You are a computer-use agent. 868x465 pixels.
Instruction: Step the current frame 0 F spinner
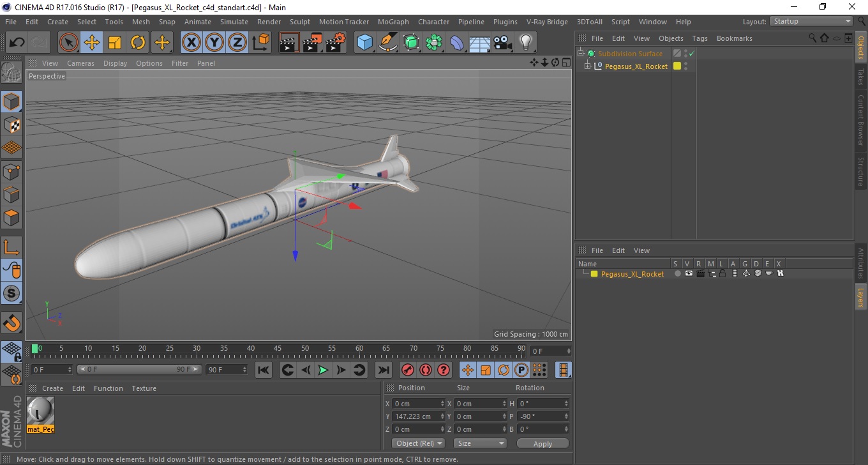pyautogui.click(x=70, y=370)
